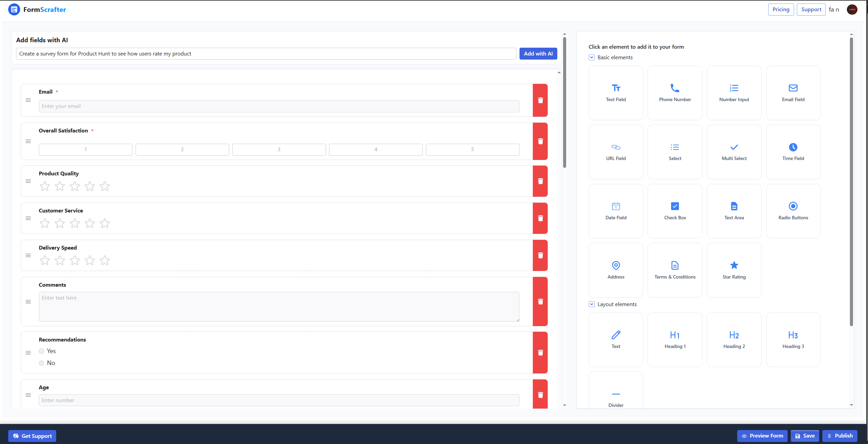This screenshot has height=444, width=868.
Task: Open the user avatar menu
Action: pos(852,10)
